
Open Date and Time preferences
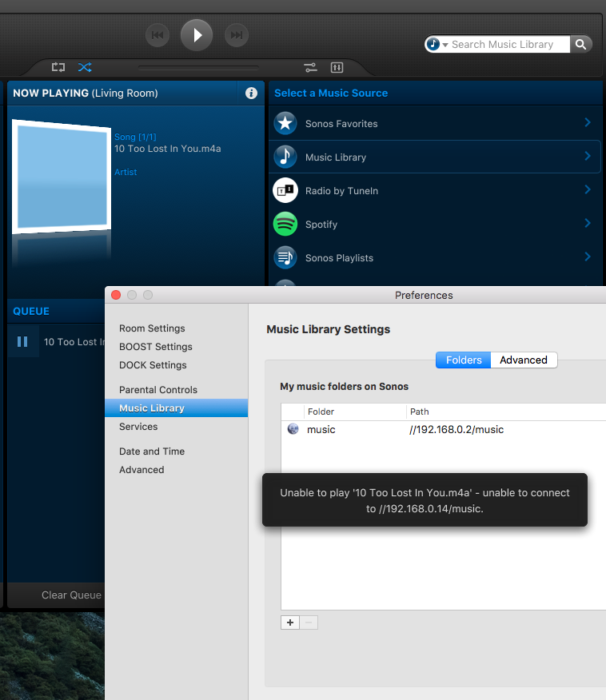(152, 451)
